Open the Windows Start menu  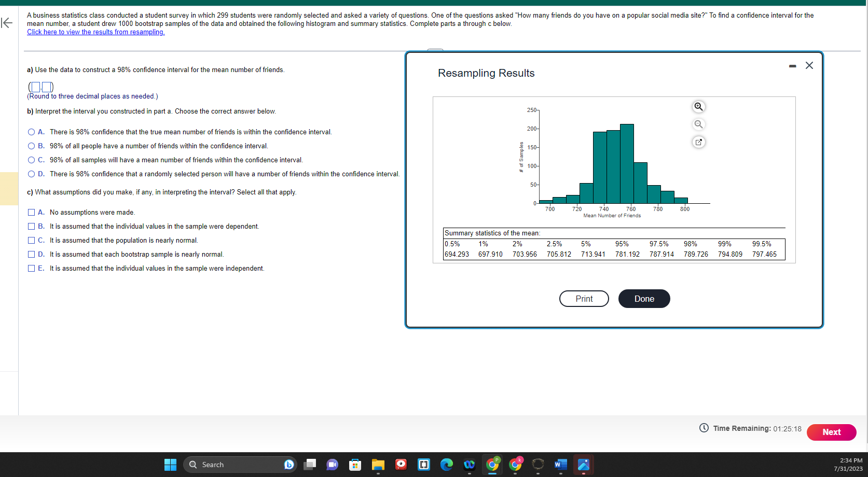pos(170,465)
